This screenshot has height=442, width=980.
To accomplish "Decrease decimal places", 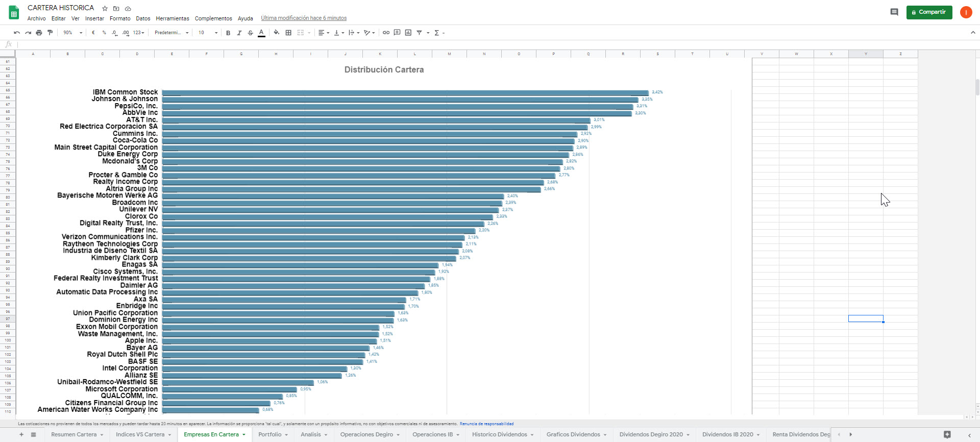I will coord(114,33).
